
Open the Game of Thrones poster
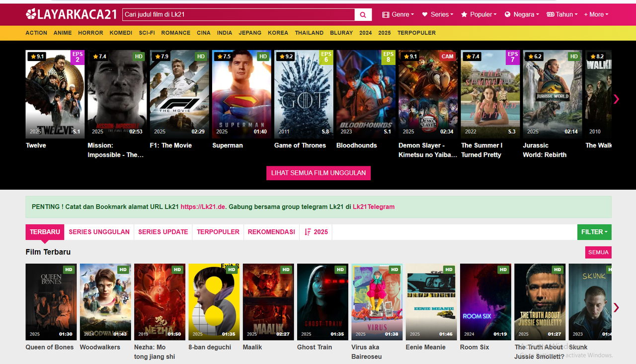click(304, 94)
